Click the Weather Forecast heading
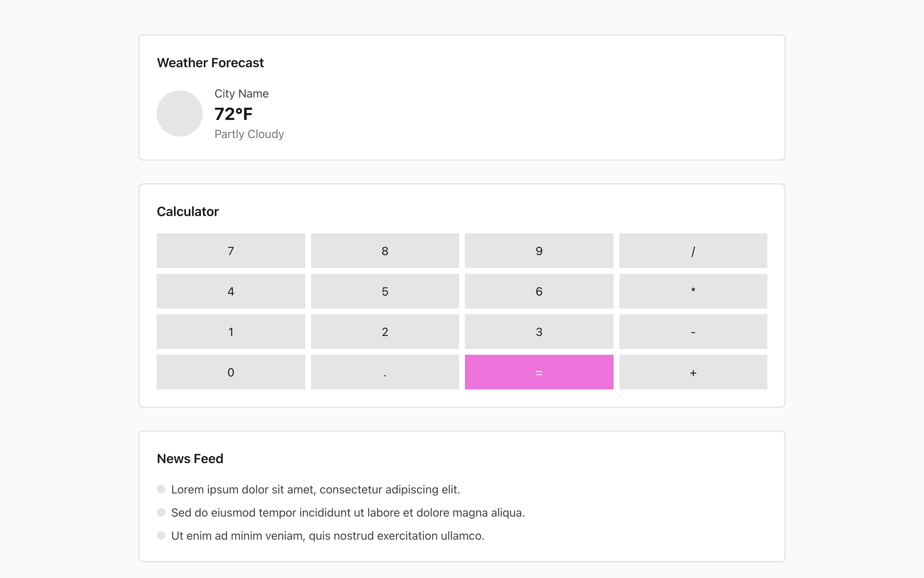The height and width of the screenshot is (578, 924). (210, 63)
